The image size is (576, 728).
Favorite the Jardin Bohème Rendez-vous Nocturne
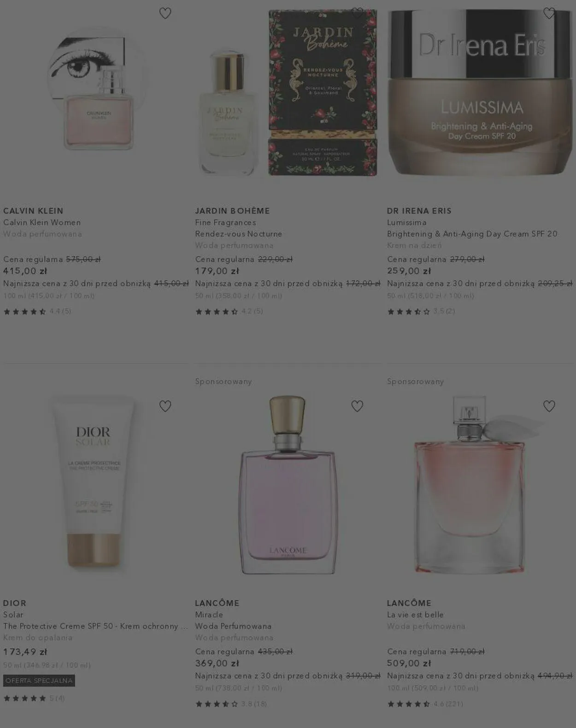click(x=357, y=13)
